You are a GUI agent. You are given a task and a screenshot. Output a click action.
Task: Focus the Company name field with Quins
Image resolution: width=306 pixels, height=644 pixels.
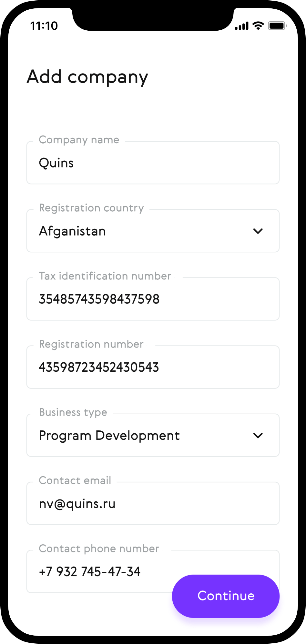click(x=153, y=163)
